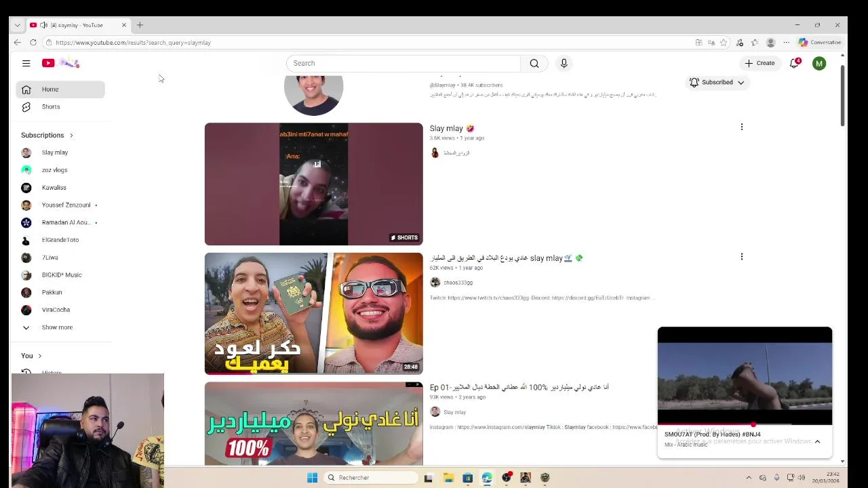Screen dimensions: 868x488
Task: Open the media control icon in Edge toolbar
Action: coord(740,42)
